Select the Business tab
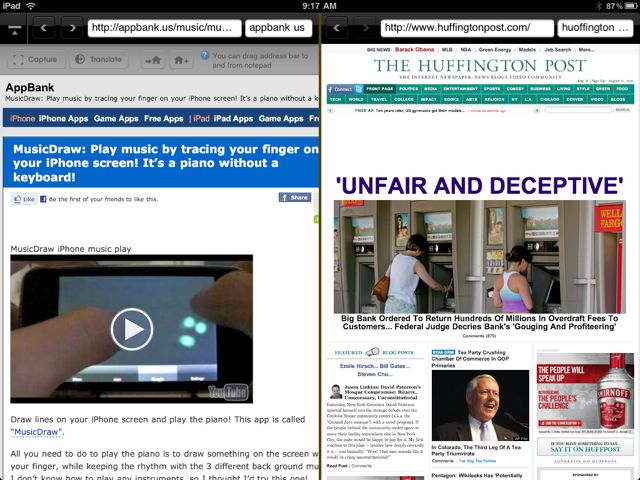Image resolution: width=640 pixels, height=480 pixels. pyautogui.click(x=540, y=89)
